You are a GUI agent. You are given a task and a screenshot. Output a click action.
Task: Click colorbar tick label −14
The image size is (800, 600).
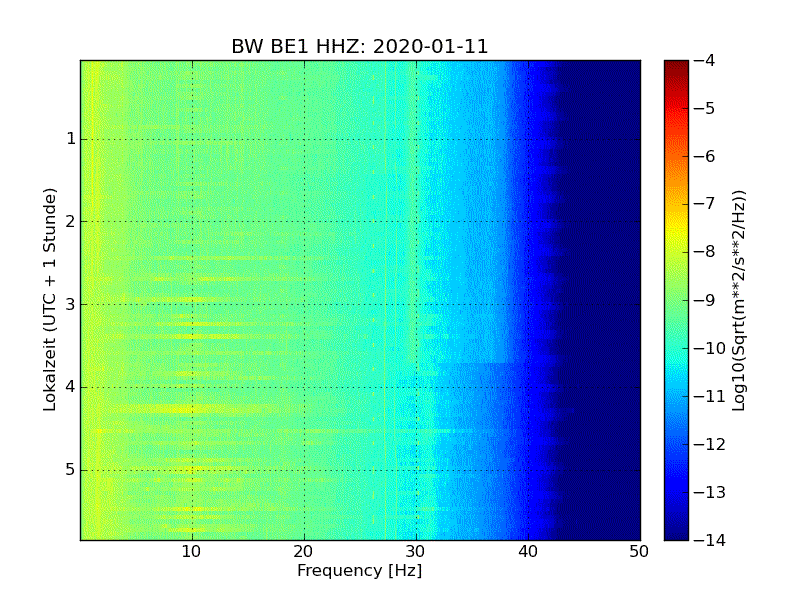click(710, 540)
